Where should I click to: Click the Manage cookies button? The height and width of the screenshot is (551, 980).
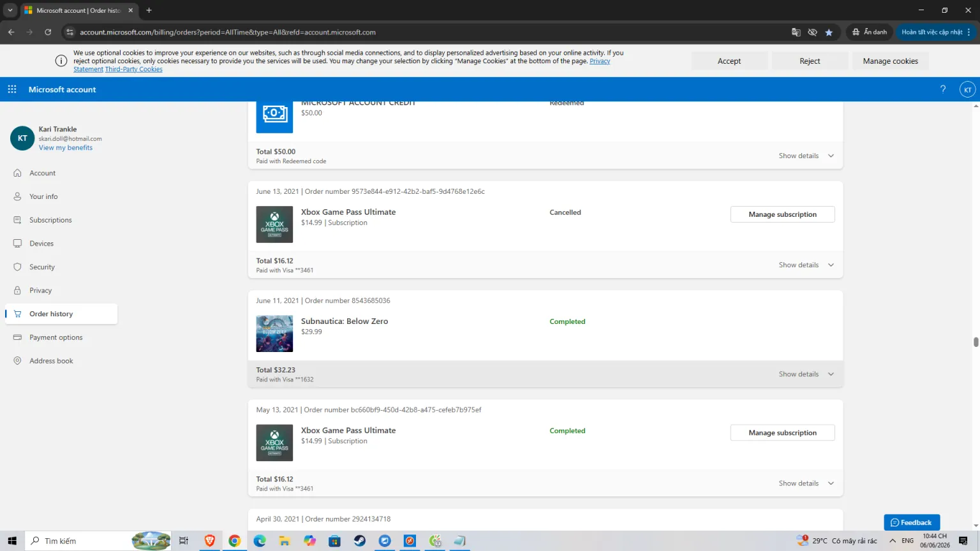coord(891,61)
